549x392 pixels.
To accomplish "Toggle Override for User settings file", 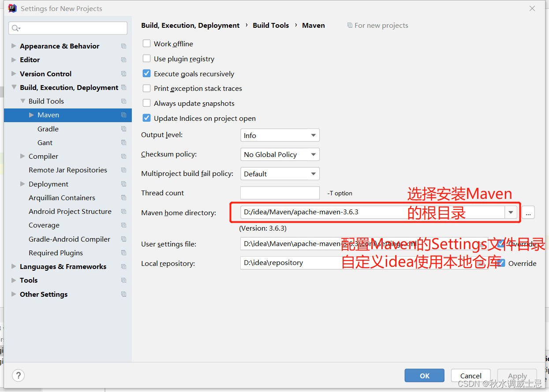I will pyautogui.click(x=501, y=244).
